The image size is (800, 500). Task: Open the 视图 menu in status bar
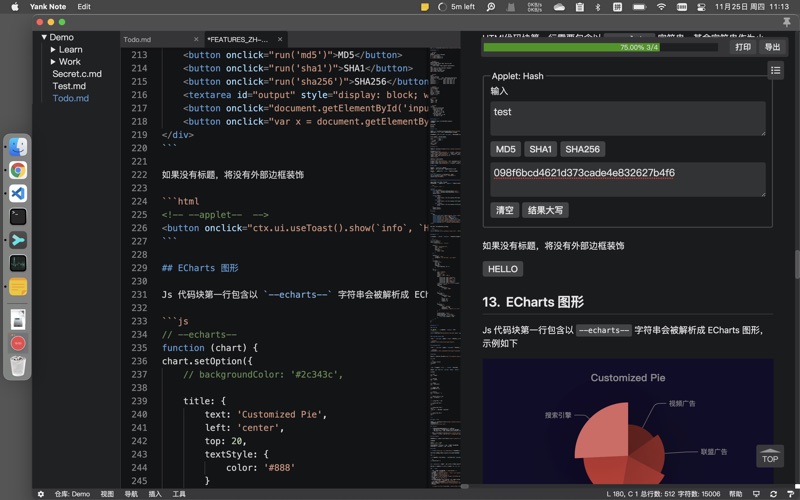click(x=107, y=494)
